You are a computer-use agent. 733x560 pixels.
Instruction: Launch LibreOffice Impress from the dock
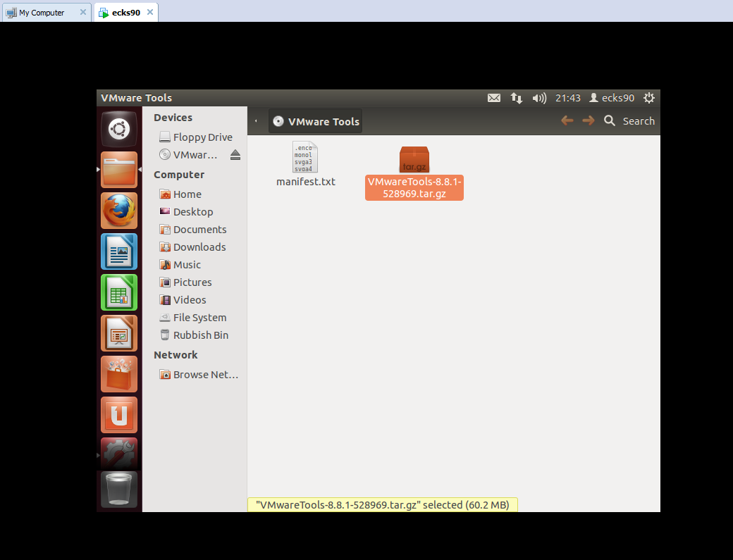coord(119,333)
